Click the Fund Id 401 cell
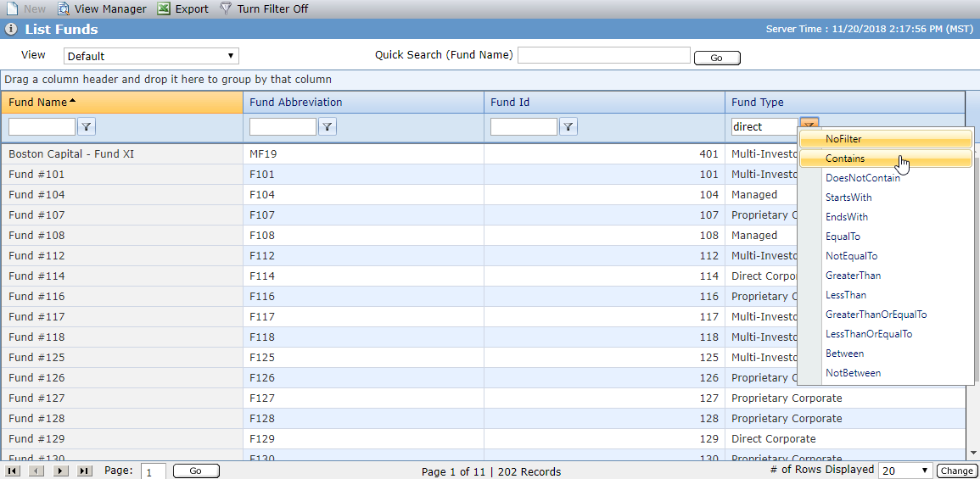 (x=604, y=153)
